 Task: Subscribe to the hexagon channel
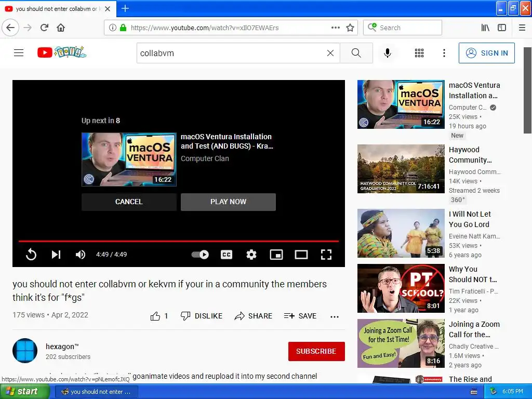click(x=316, y=351)
